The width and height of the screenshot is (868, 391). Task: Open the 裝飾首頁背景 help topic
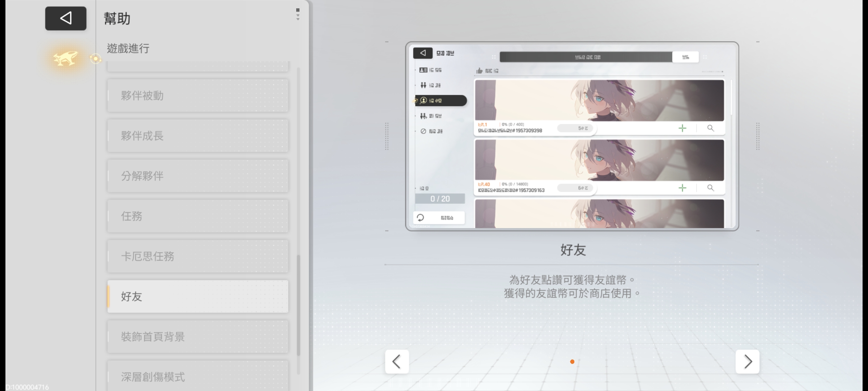coord(198,337)
